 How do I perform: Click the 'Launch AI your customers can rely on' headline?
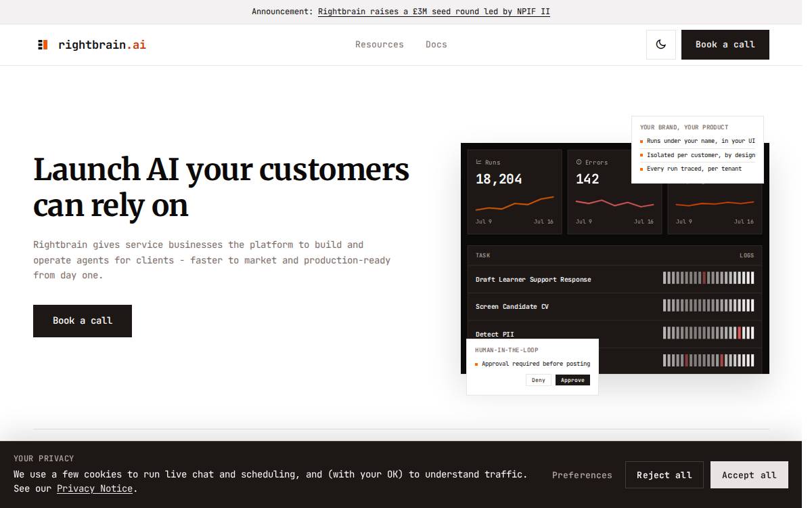(221, 187)
